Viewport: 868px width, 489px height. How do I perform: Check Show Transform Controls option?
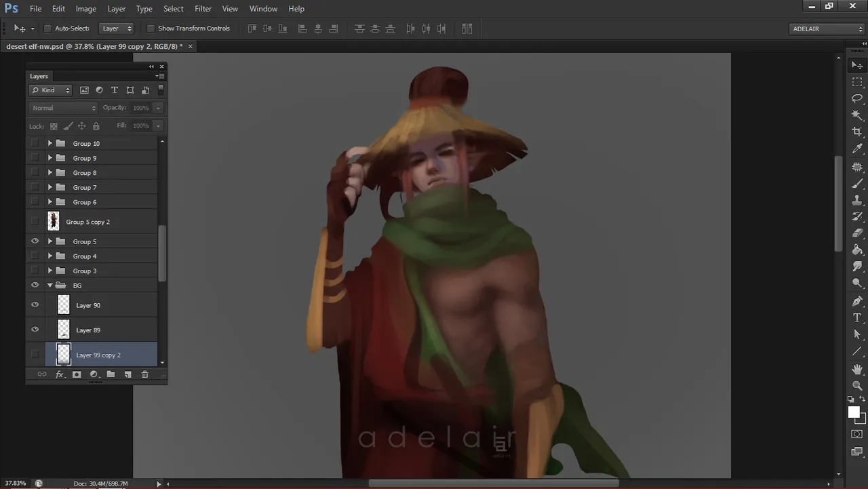pos(151,28)
